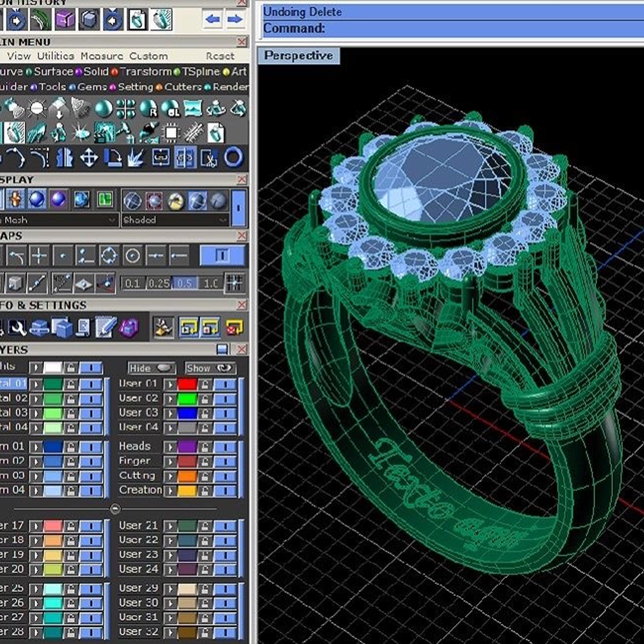644x644 pixels.
Task: Click the Command input line
Action: (453, 28)
